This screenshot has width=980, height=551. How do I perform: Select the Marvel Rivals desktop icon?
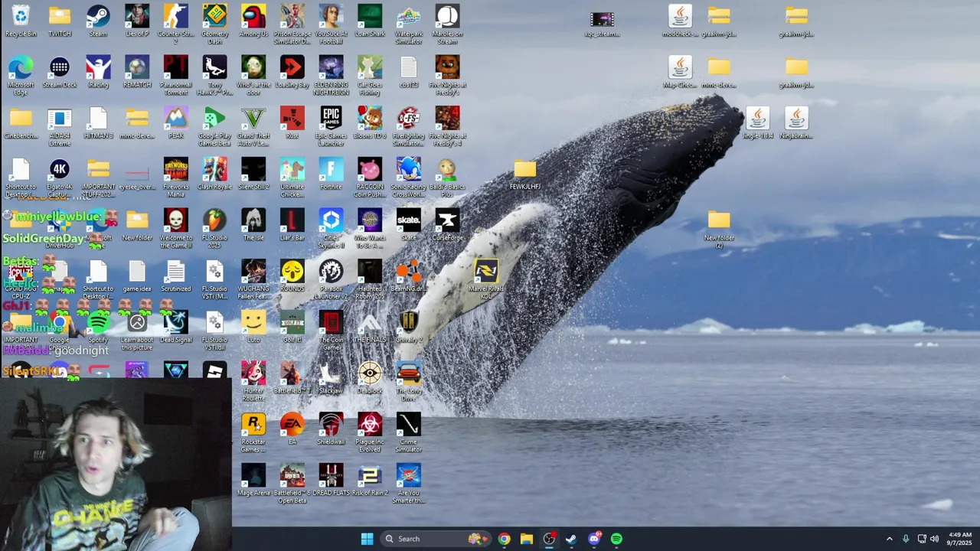486,279
